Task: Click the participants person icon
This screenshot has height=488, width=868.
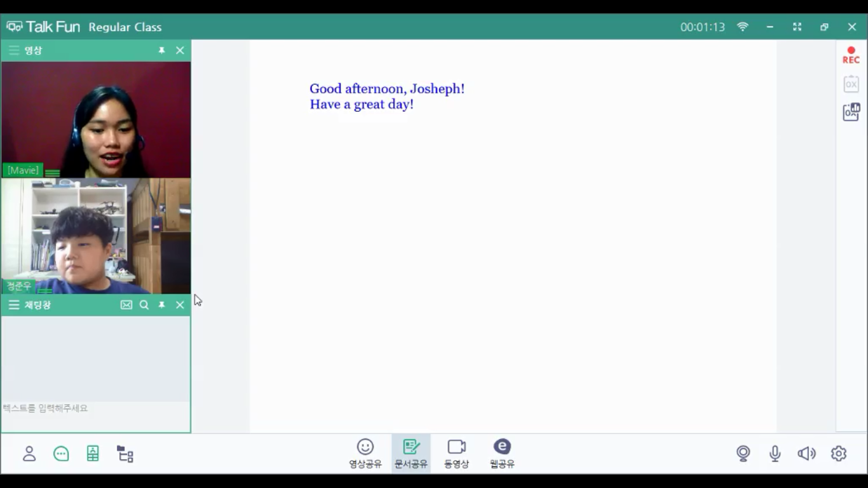Action: [29, 454]
